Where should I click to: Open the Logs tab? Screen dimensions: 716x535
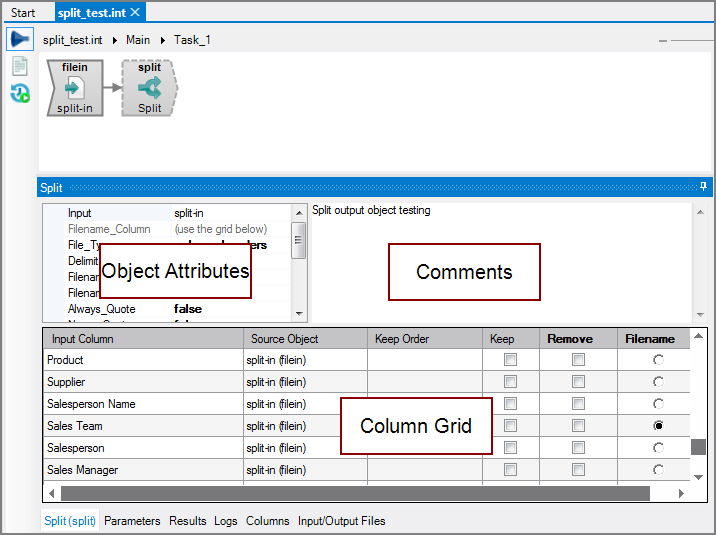pyautogui.click(x=226, y=521)
